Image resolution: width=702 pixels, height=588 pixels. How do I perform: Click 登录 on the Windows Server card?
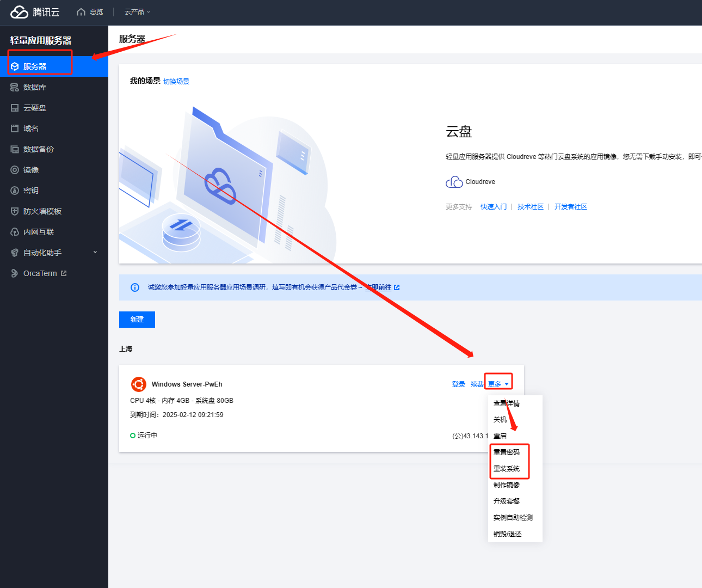[x=458, y=384]
